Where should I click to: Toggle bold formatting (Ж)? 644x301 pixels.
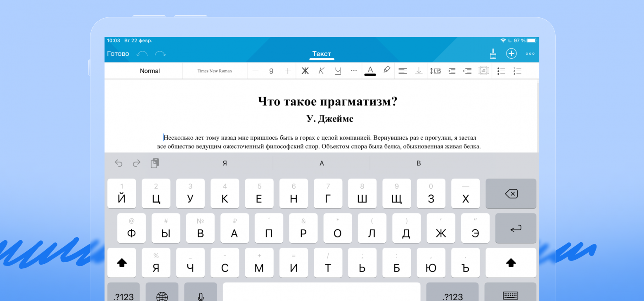click(305, 71)
